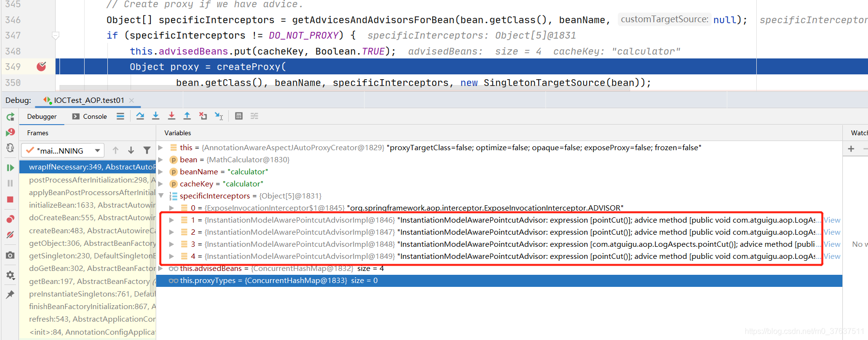Image resolution: width=868 pixels, height=340 pixels.
Task: Click Force Step Into icon
Action: pyautogui.click(x=172, y=116)
